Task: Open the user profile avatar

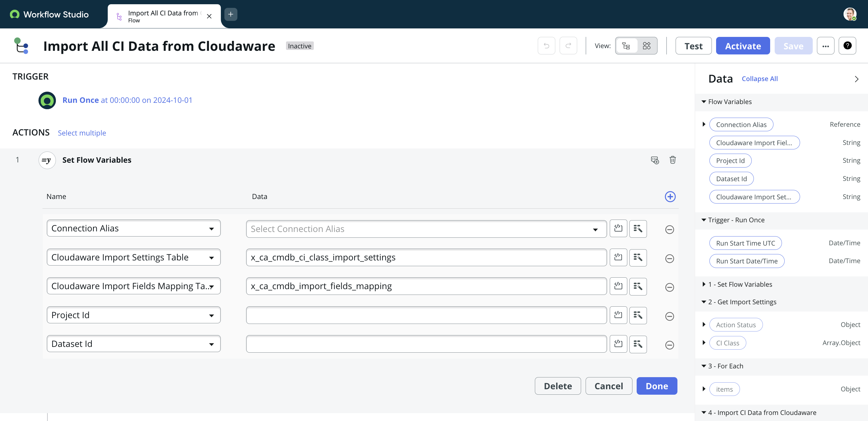Action: [850, 14]
